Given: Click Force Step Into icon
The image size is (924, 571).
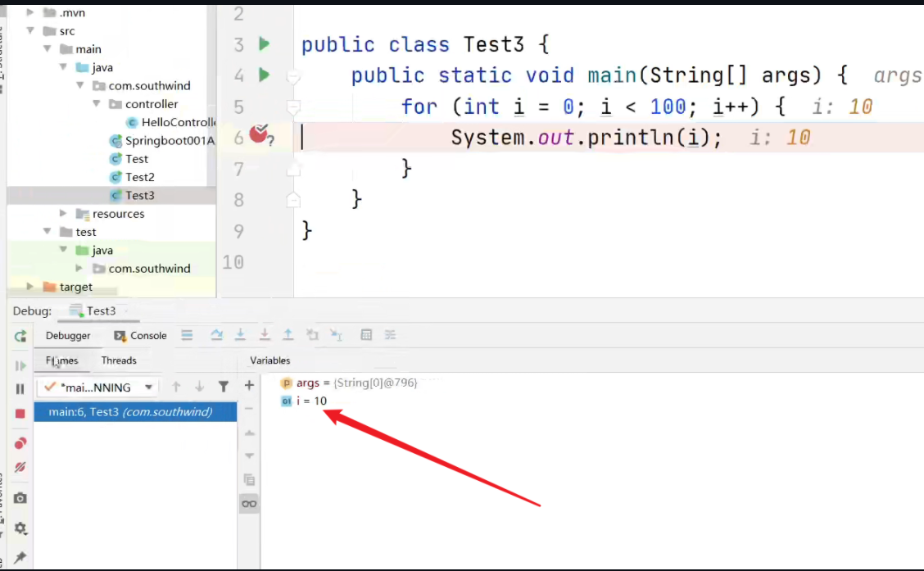Looking at the screenshot, I should pyautogui.click(x=265, y=335).
